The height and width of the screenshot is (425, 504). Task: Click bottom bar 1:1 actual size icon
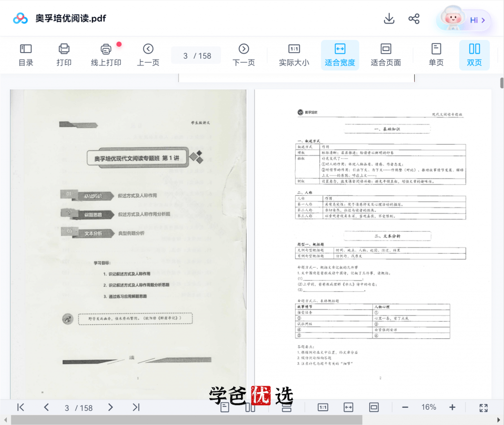323,407
